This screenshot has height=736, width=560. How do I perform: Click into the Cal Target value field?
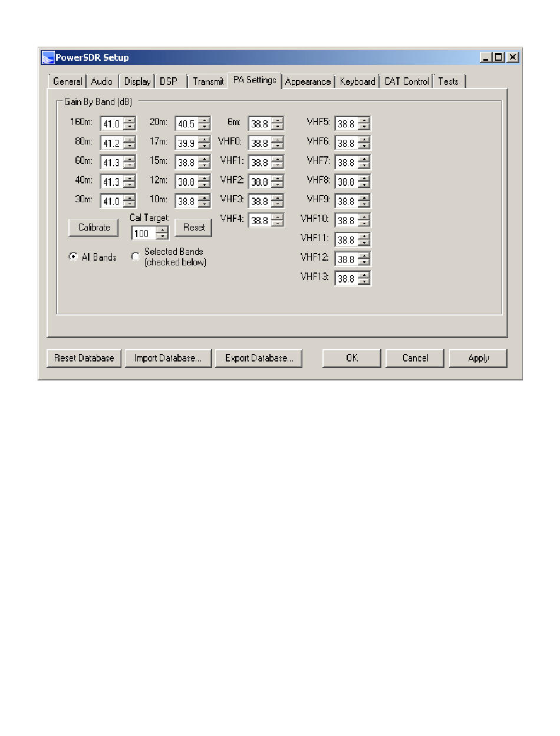[x=144, y=234]
